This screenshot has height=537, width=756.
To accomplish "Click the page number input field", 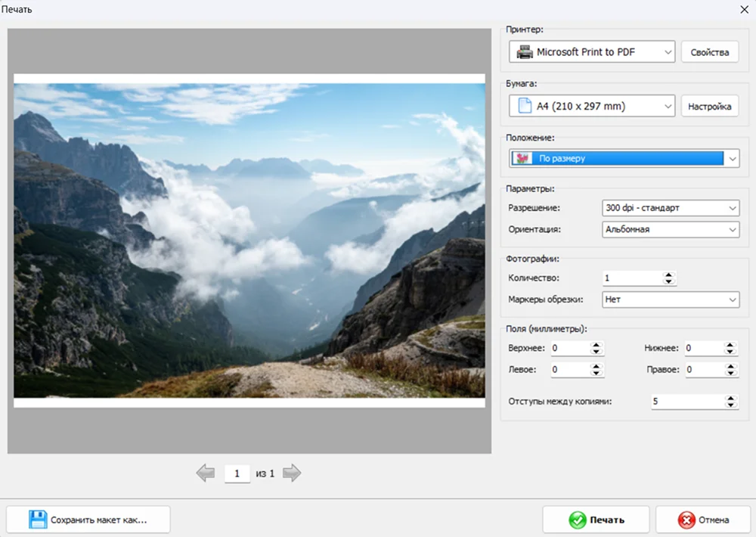I will [x=237, y=473].
